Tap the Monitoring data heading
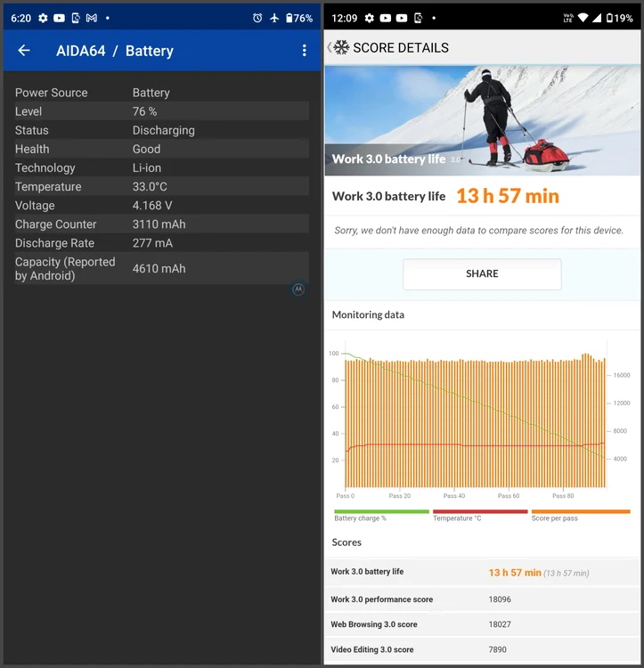 click(368, 314)
